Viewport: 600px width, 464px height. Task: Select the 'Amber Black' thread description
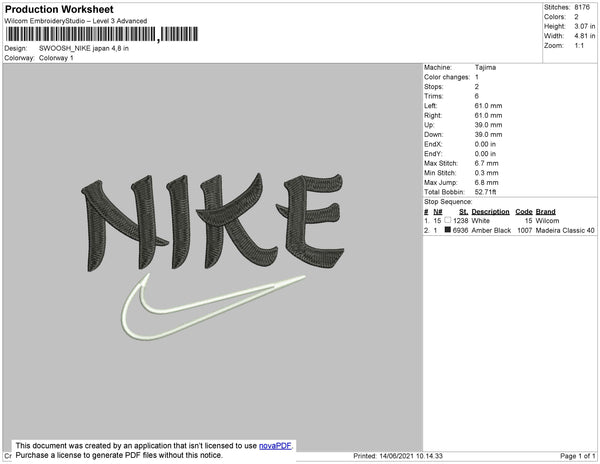491,230
